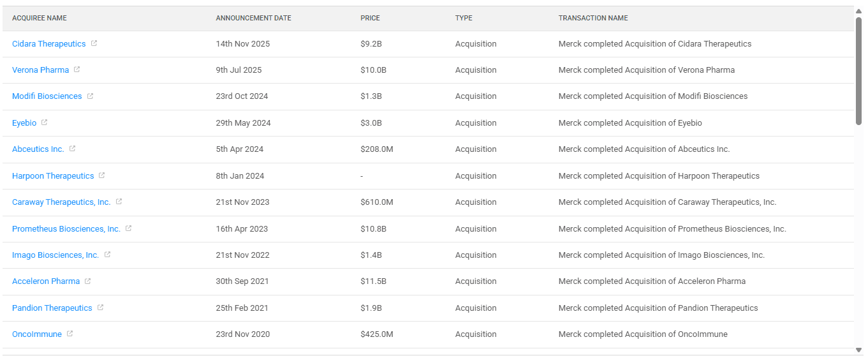Click the vertical scrollbar thumb
This screenshot has width=868, height=358.
[858, 71]
